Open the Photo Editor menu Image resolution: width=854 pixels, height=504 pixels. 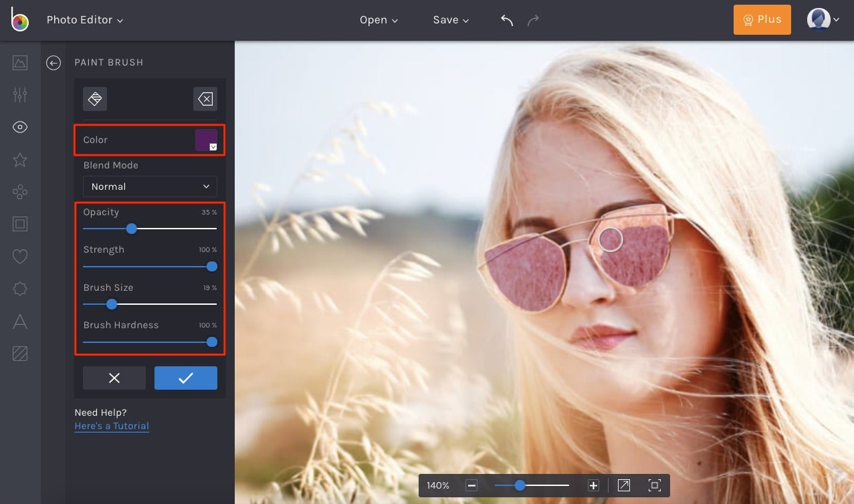pyautogui.click(x=84, y=19)
